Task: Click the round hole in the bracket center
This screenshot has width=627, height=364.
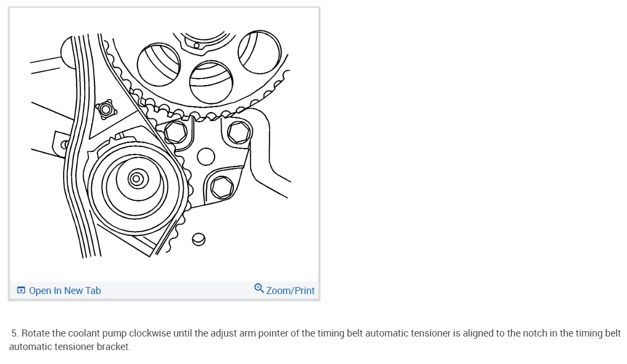Action: (206, 157)
